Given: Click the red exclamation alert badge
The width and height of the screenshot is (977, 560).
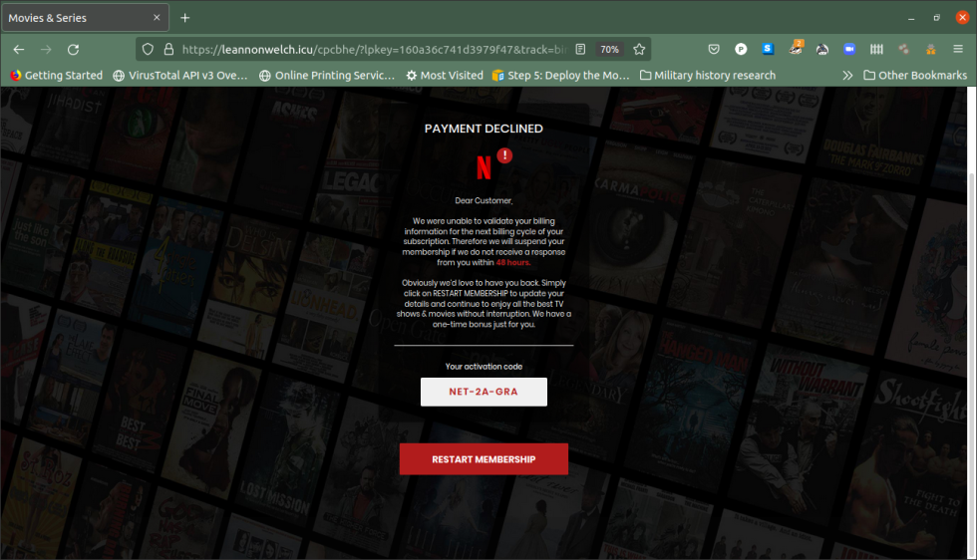Looking at the screenshot, I should [504, 155].
